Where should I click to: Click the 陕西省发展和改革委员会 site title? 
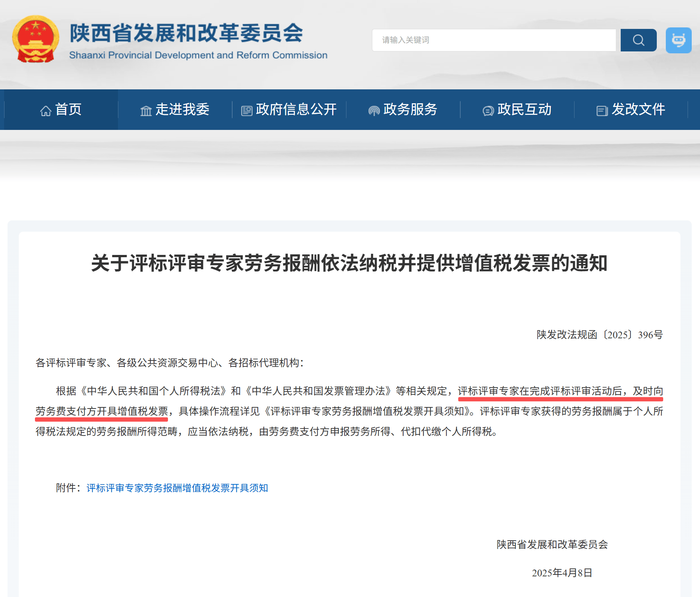coord(186,33)
